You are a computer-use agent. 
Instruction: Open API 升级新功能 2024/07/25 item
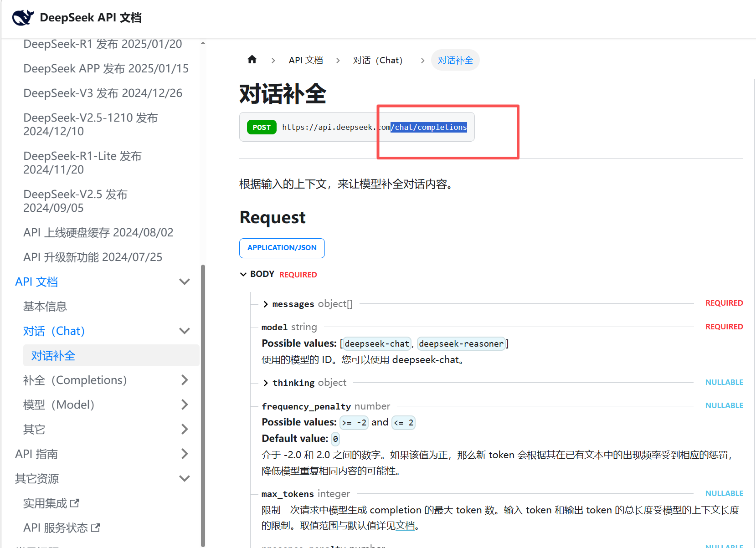click(x=93, y=257)
